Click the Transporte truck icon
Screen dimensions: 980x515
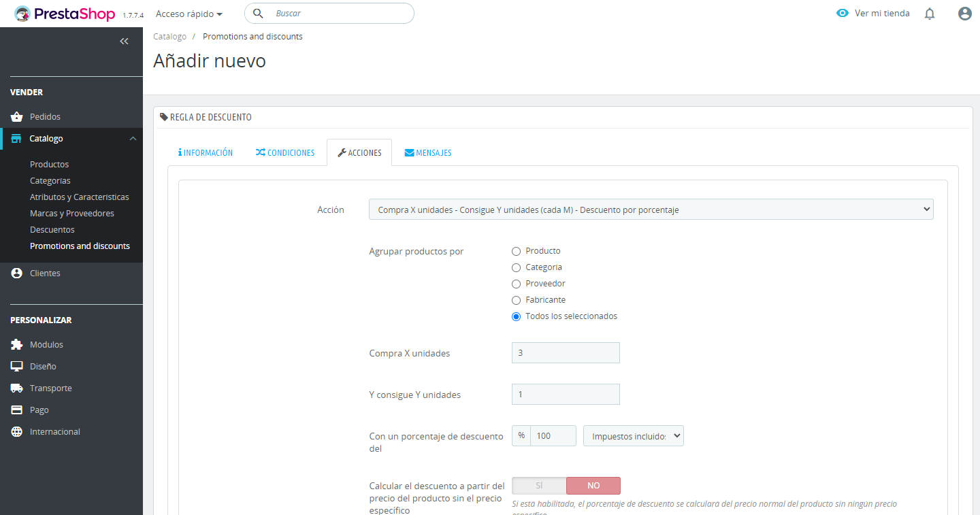[17, 388]
